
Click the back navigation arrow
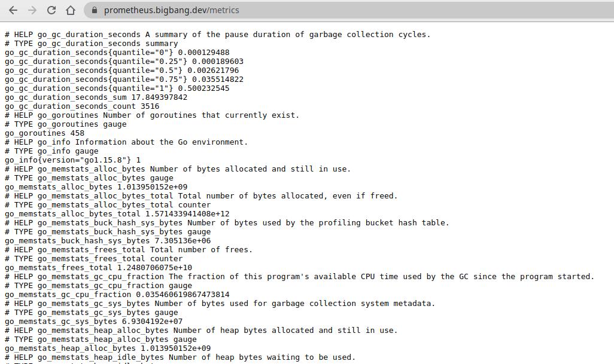click(x=13, y=10)
